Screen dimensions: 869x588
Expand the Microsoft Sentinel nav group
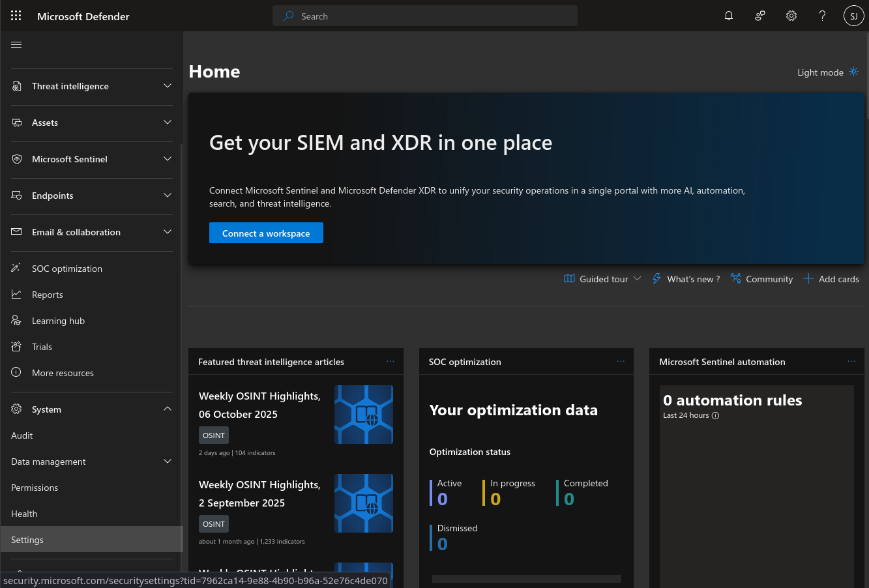coord(91,159)
